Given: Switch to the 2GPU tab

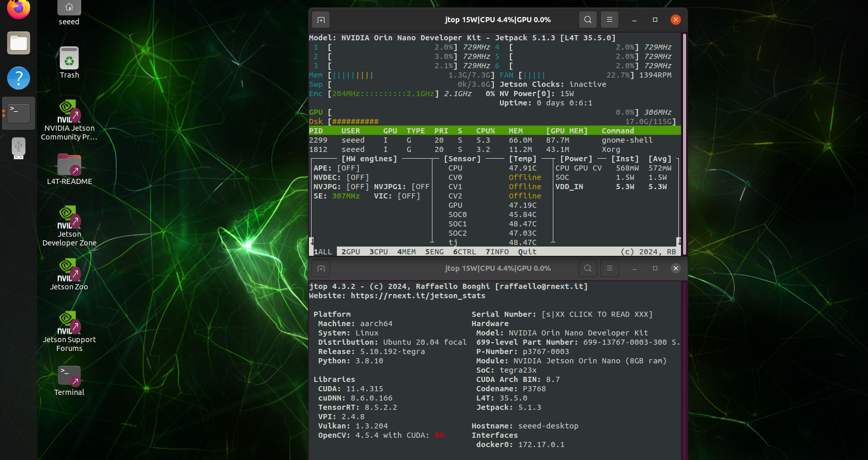Looking at the screenshot, I should (x=351, y=252).
